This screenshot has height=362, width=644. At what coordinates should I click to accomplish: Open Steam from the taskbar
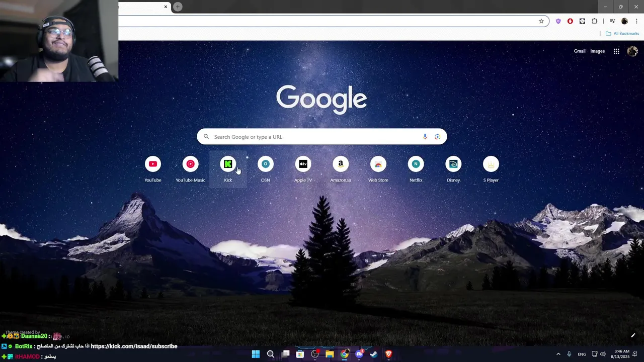(x=374, y=354)
